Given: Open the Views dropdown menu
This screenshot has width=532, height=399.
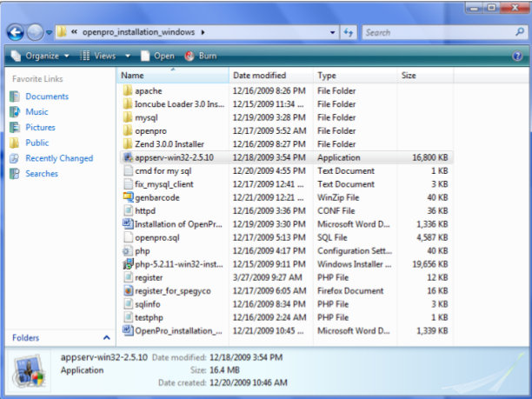Looking at the screenshot, I should 103,56.
